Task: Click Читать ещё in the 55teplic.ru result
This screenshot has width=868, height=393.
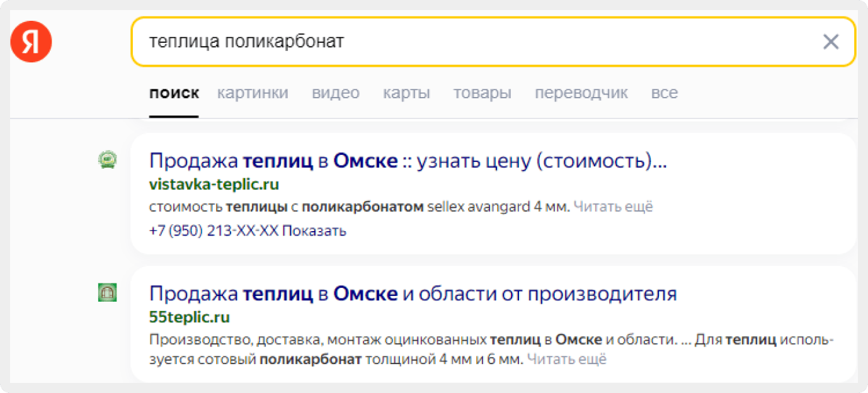Action: click(566, 360)
